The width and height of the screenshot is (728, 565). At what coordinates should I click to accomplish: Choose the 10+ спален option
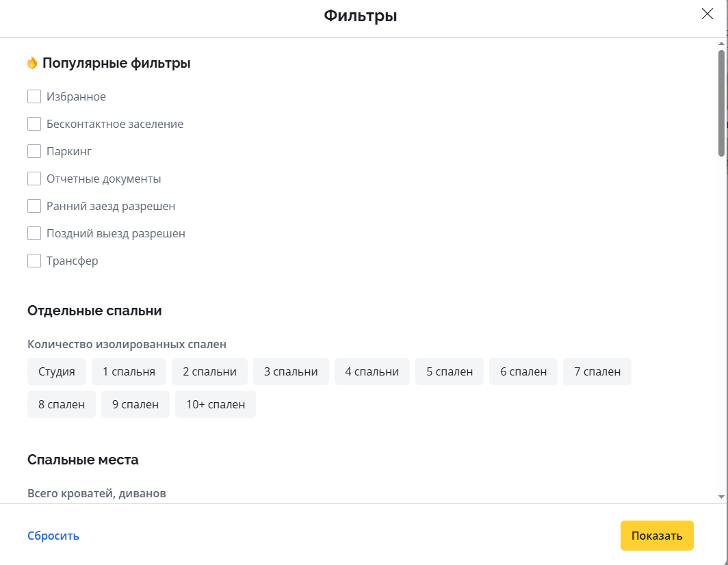(216, 404)
